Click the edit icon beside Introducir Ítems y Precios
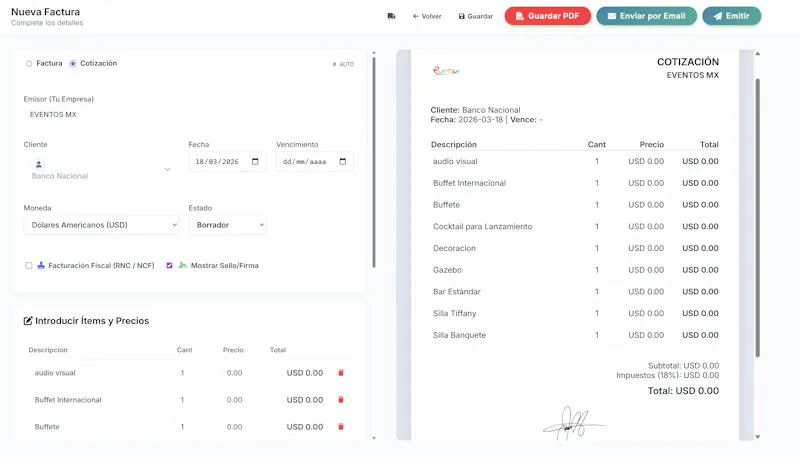Screen dimensions: 800x457 point(28,321)
